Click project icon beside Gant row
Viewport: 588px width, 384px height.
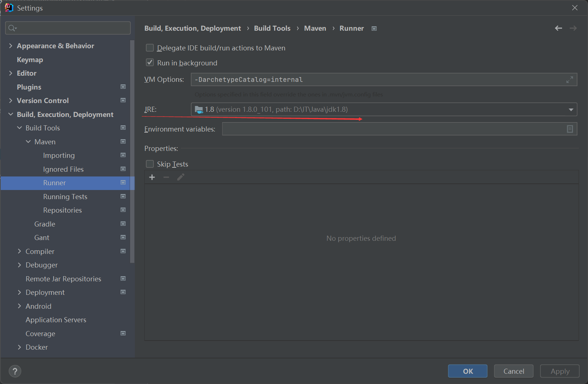click(x=123, y=237)
